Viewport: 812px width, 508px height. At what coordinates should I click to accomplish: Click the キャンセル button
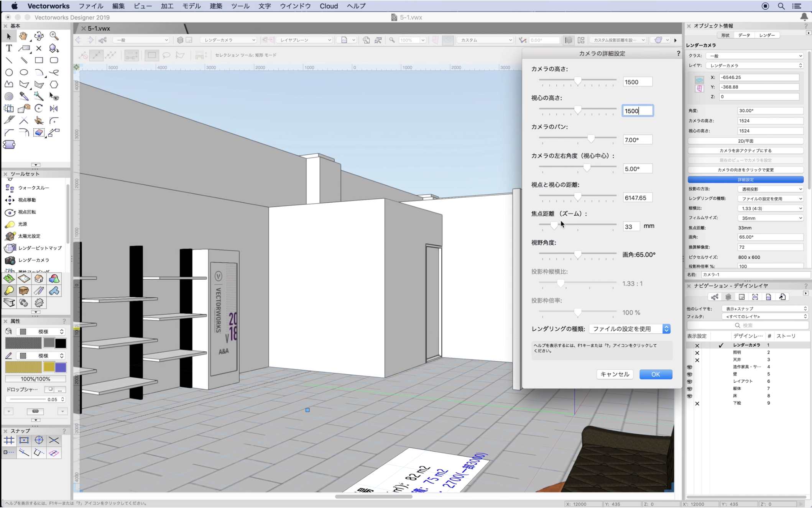click(615, 374)
